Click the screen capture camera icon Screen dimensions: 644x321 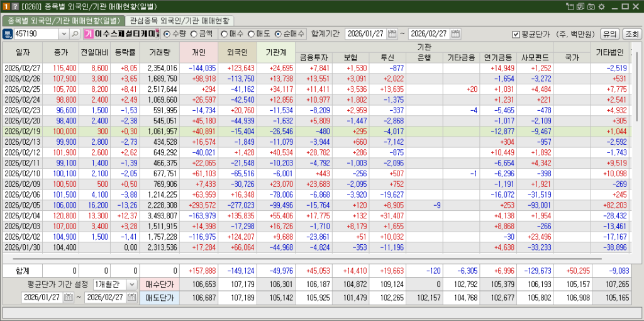coord(590,6)
